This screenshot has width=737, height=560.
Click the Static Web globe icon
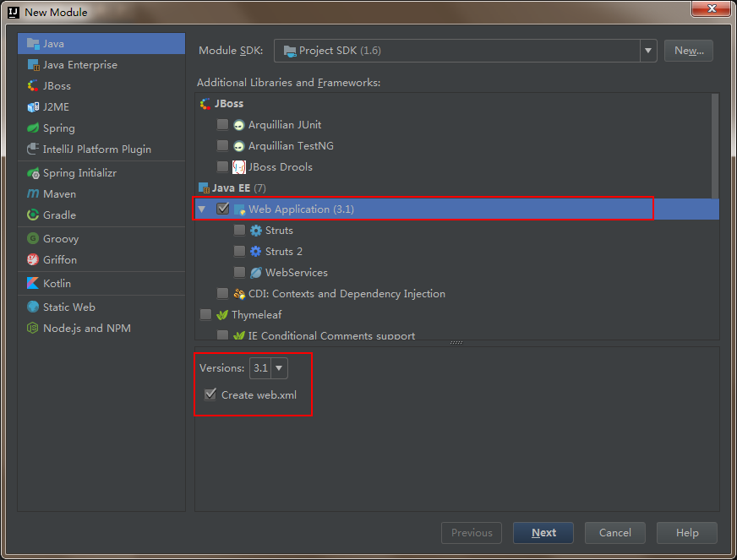[33, 307]
